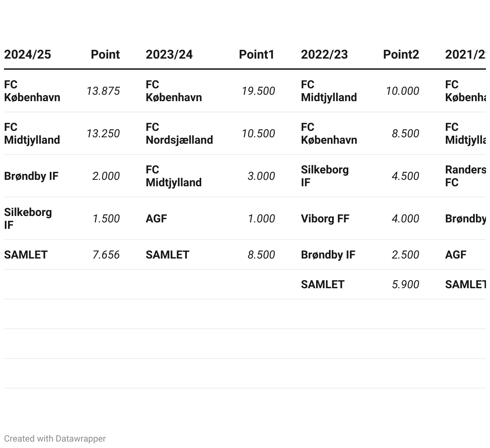The image size is (490, 448).
Task: Click the 2024/25 column header
Action: [27, 55]
